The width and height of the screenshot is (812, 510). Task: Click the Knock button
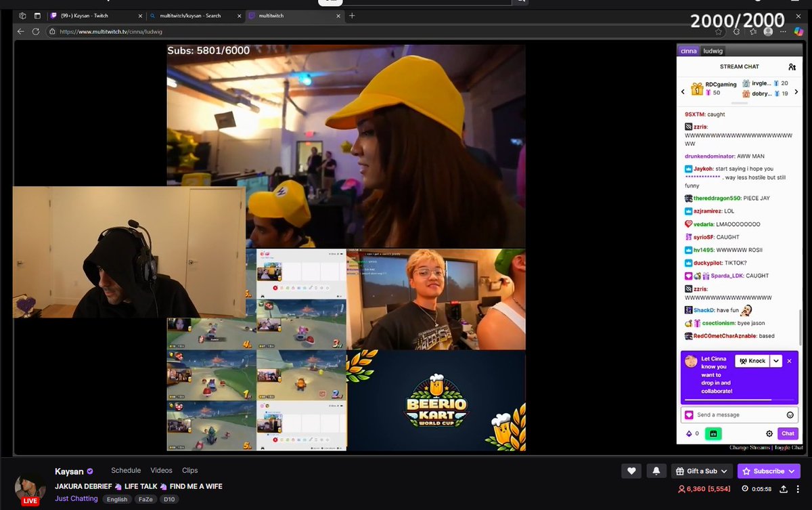[752, 361]
